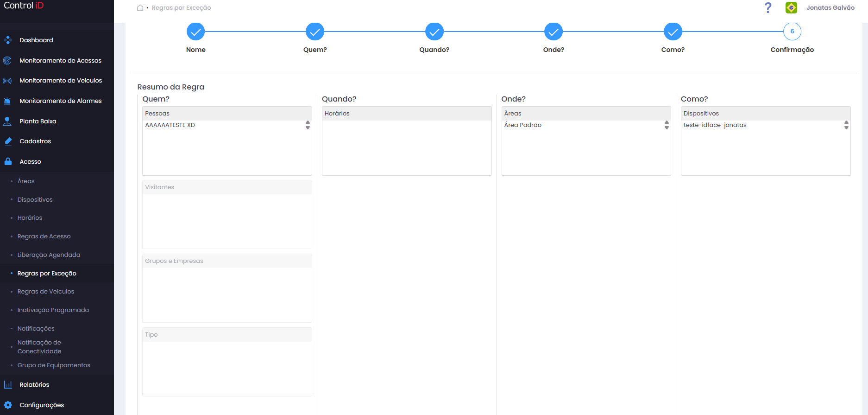Select the Confirmação step number 6

click(792, 32)
